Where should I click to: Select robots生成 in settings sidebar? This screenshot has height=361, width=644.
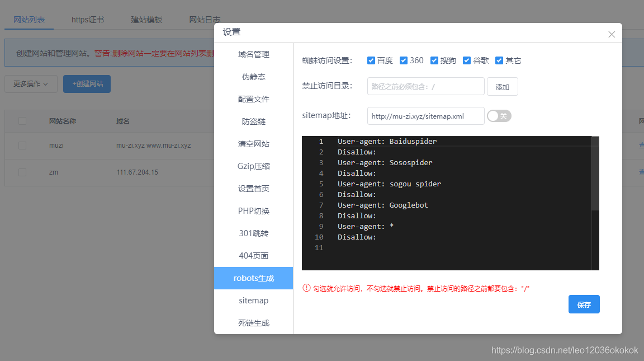[x=253, y=278]
